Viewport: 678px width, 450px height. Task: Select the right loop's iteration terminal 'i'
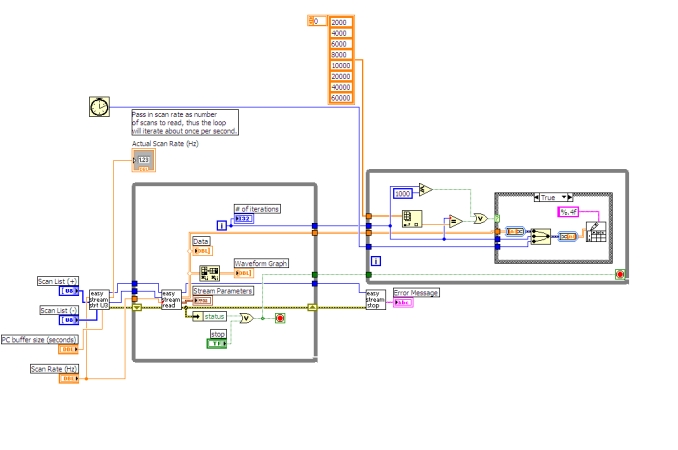click(376, 261)
